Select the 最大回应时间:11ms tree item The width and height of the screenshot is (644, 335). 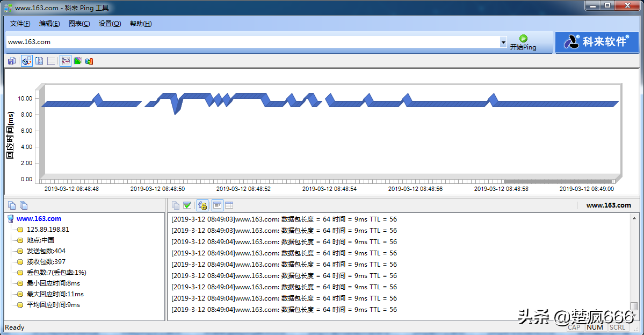[x=55, y=294]
